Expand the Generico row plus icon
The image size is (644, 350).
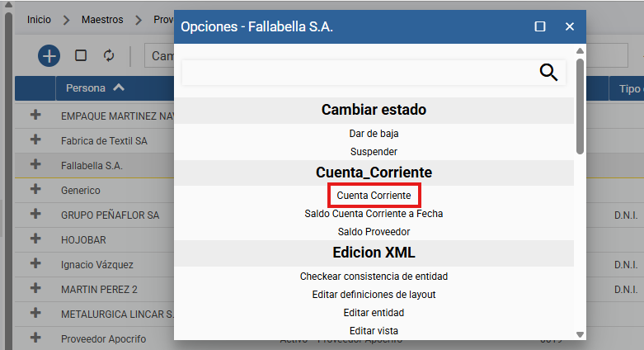pos(35,189)
